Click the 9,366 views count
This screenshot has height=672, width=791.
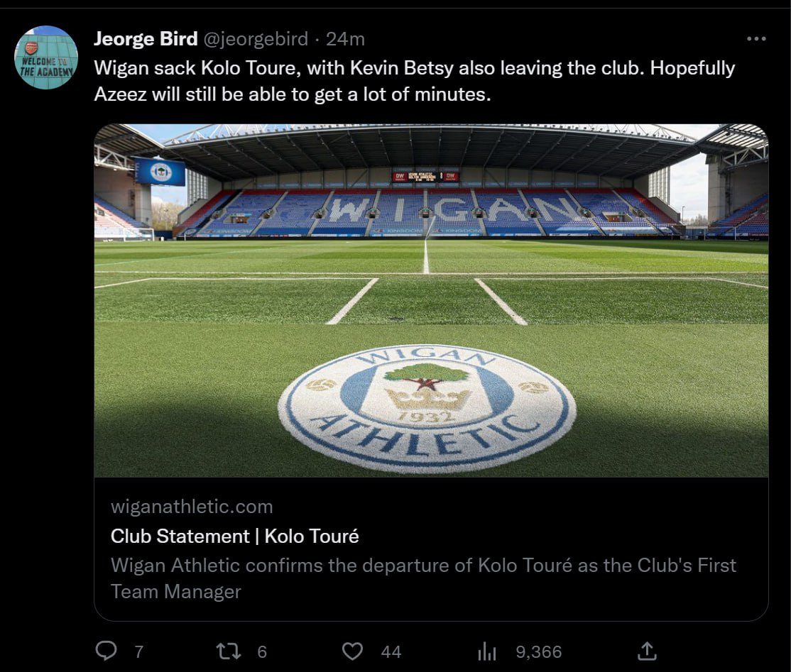(x=538, y=651)
